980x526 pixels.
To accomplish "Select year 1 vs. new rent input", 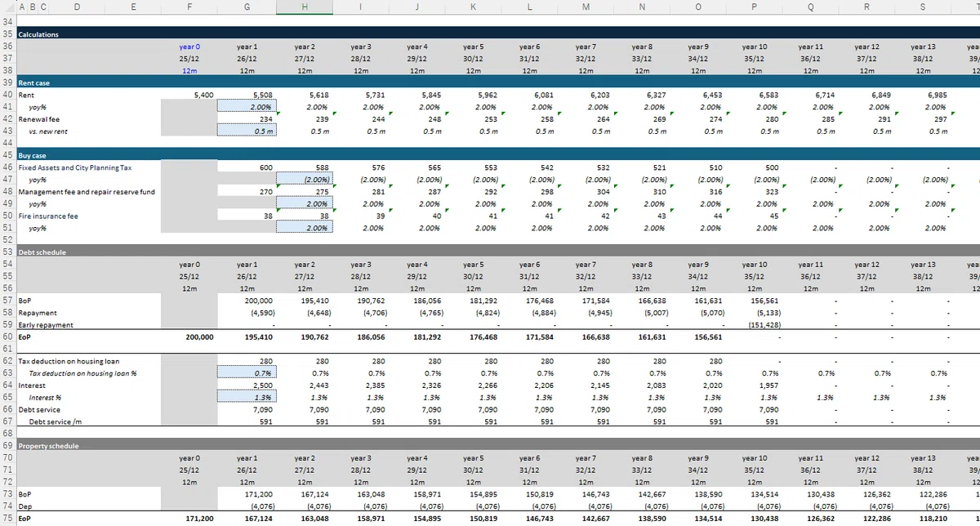I will (247, 131).
